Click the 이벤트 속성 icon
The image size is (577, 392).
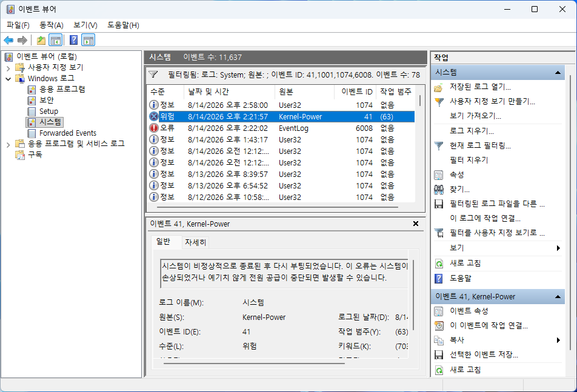pos(439,311)
